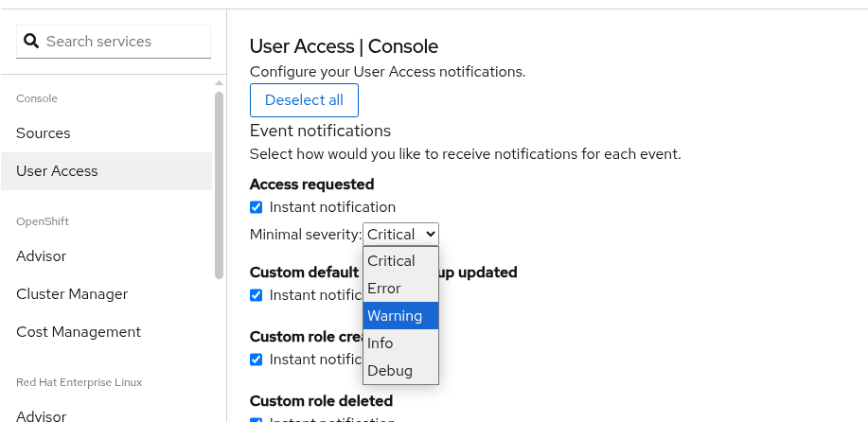The width and height of the screenshot is (868, 422).
Task: Choose Error severity option
Action: (384, 289)
